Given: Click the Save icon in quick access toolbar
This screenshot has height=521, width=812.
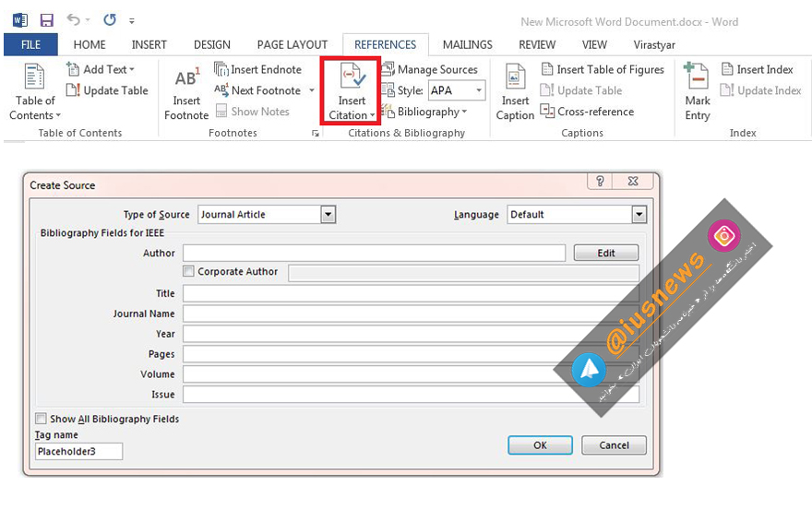Looking at the screenshot, I should point(47,19).
